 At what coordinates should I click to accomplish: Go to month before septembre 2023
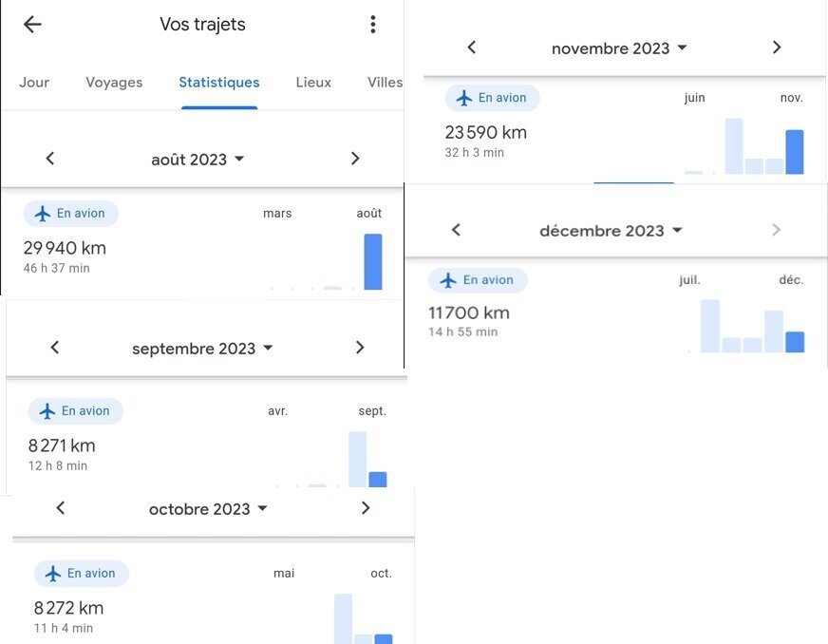pos(55,348)
